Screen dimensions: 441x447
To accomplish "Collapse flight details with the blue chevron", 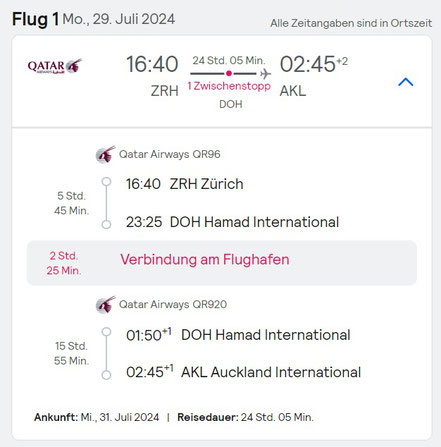I will (406, 82).
